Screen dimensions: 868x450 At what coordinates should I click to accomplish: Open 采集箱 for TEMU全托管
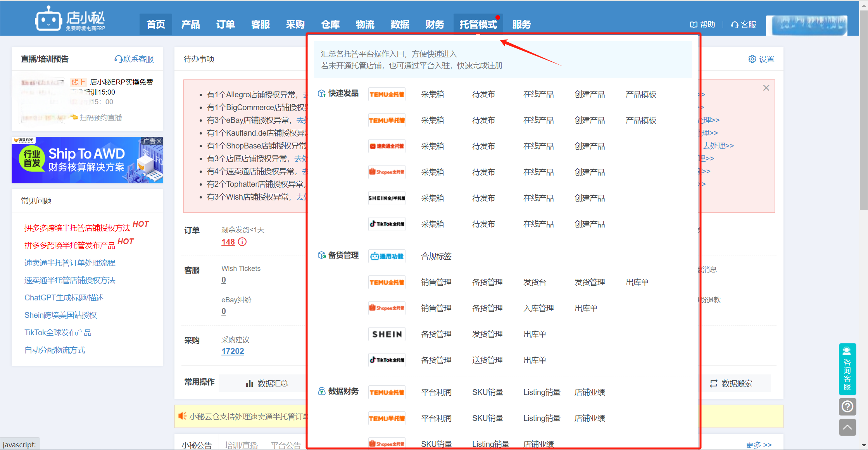click(433, 94)
